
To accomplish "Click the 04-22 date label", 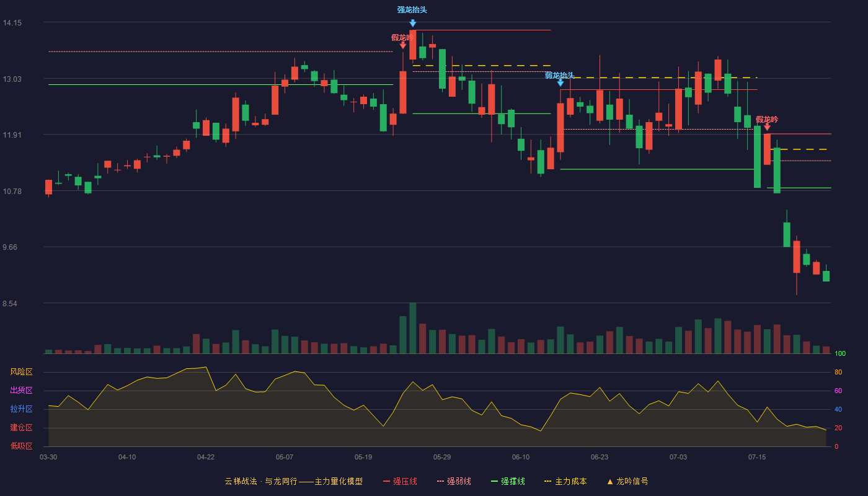I will coord(206,457).
